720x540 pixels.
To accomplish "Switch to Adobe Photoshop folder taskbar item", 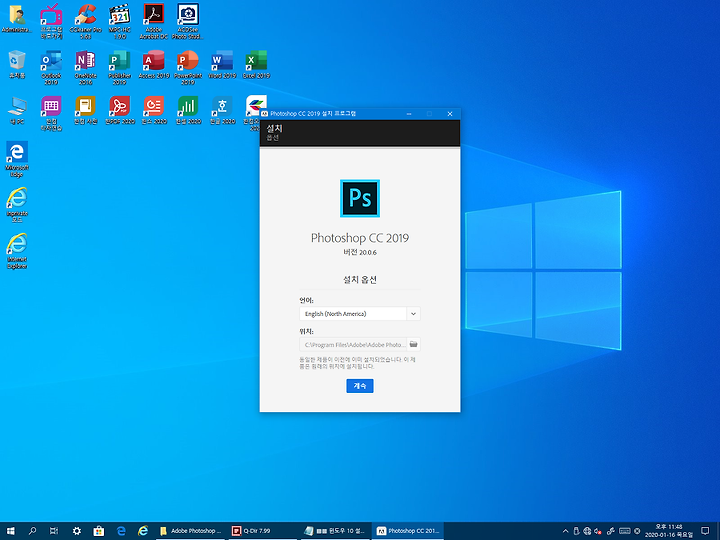I will coord(191,531).
